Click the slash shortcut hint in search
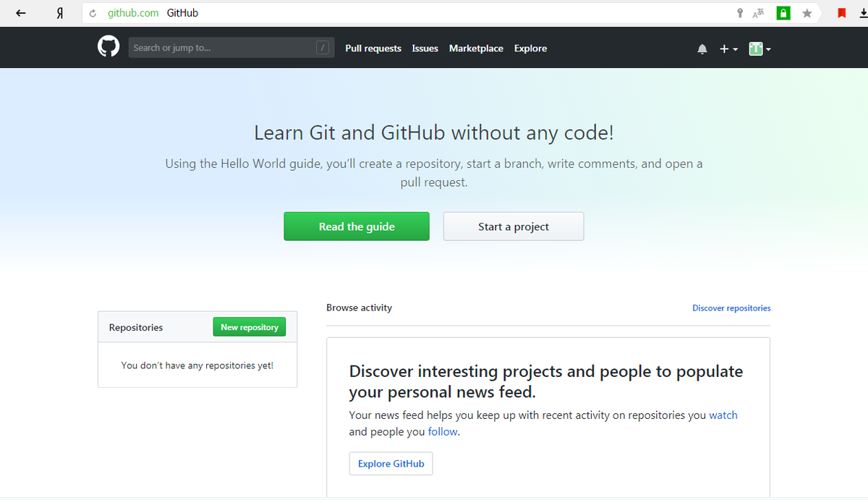868x500 pixels. pos(323,48)
